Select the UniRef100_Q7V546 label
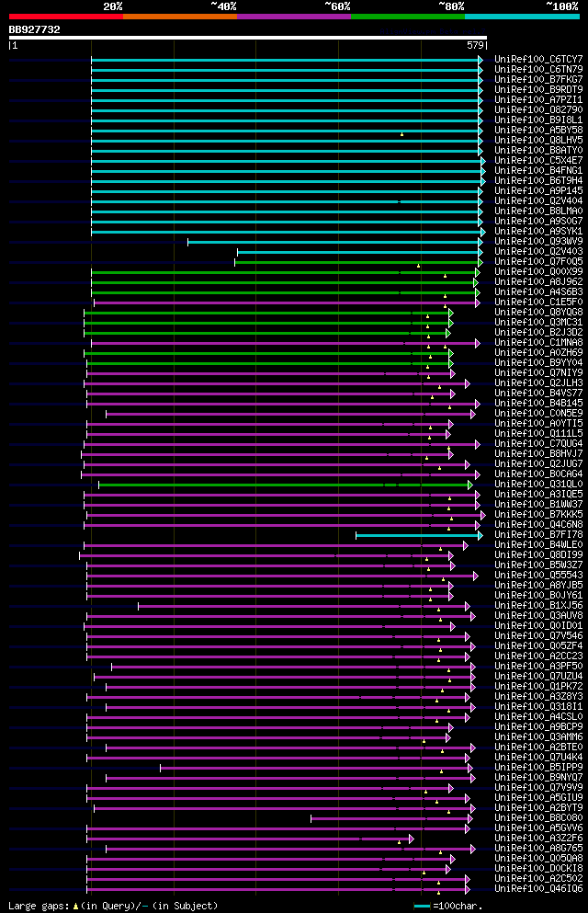588x913 pixels. (x=538, y=636)
